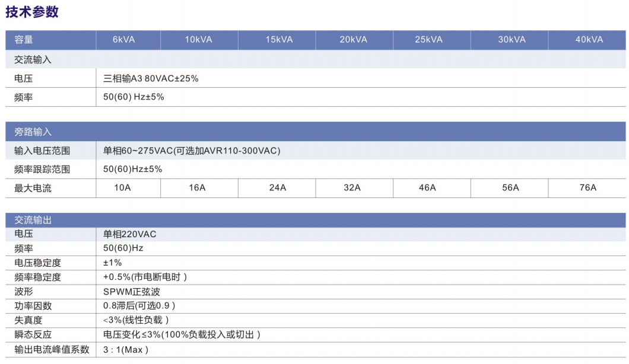
Task: Click the 交流输出 section header
Action: [x=315, y=220]
